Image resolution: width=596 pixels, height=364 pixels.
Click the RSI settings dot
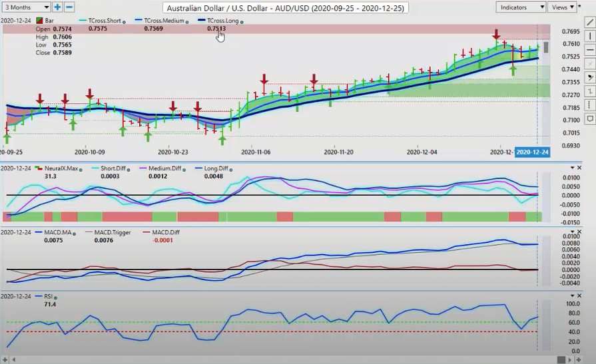coord(55,297)
